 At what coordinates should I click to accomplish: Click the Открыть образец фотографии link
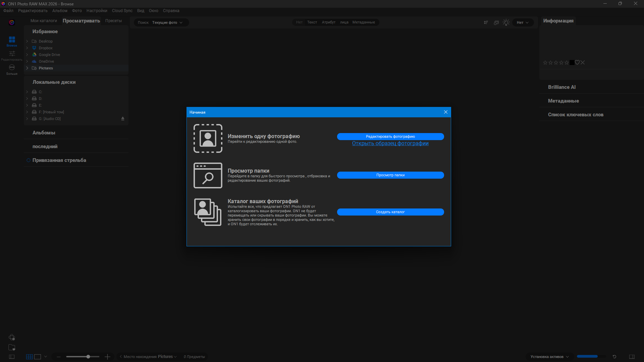(x=390, y=143)
